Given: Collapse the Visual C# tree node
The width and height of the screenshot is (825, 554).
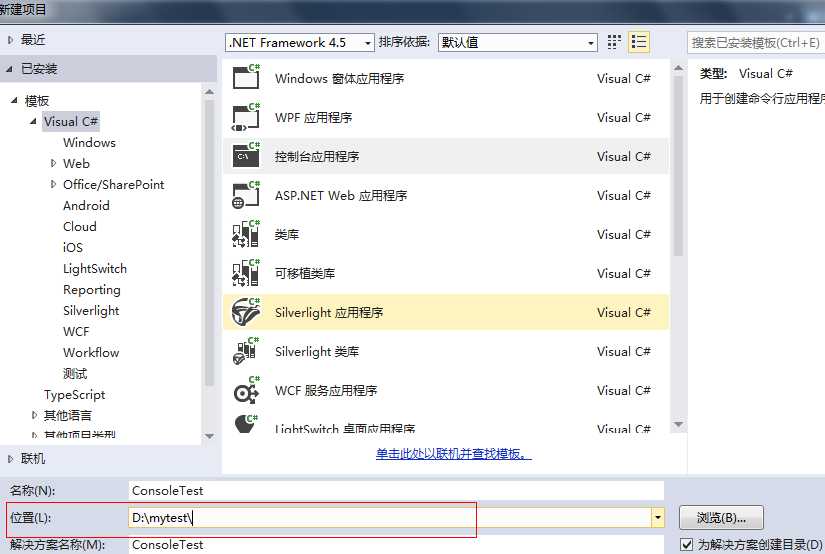Looking at the screenshot, I should tap(33, 122).
